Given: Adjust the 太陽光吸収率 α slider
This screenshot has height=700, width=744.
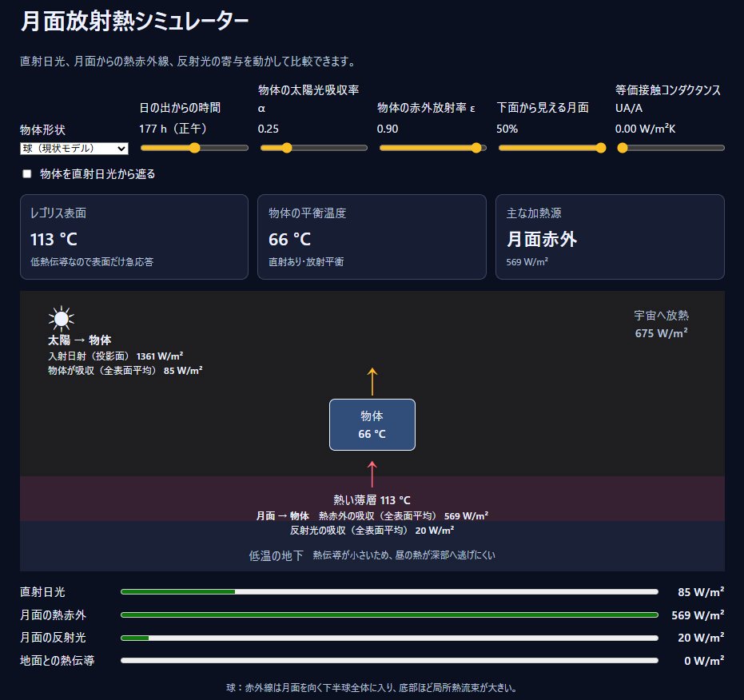Looking at the screenshot, I should point(313,148).
